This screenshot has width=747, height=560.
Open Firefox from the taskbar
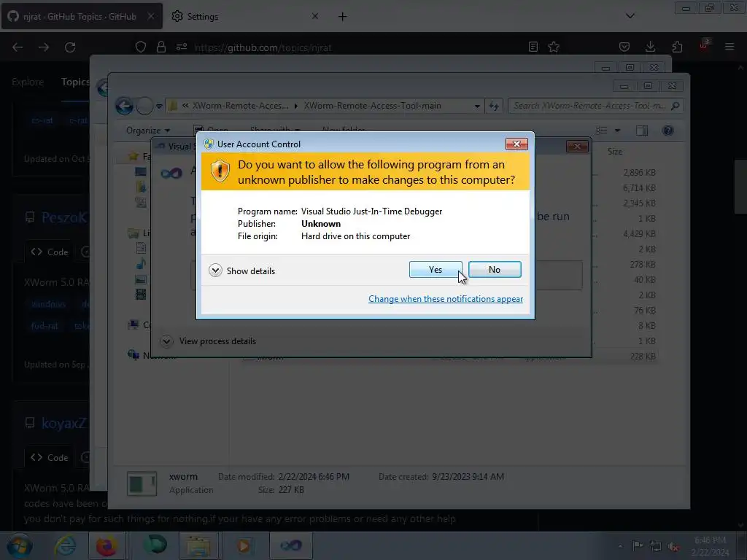pos(107,545)
